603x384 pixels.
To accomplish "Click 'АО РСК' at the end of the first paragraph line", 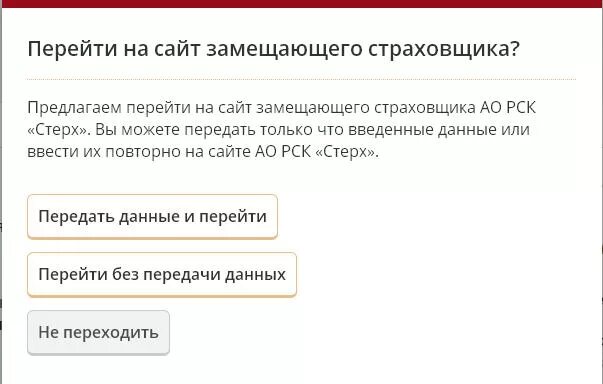I will click(508, 108).
